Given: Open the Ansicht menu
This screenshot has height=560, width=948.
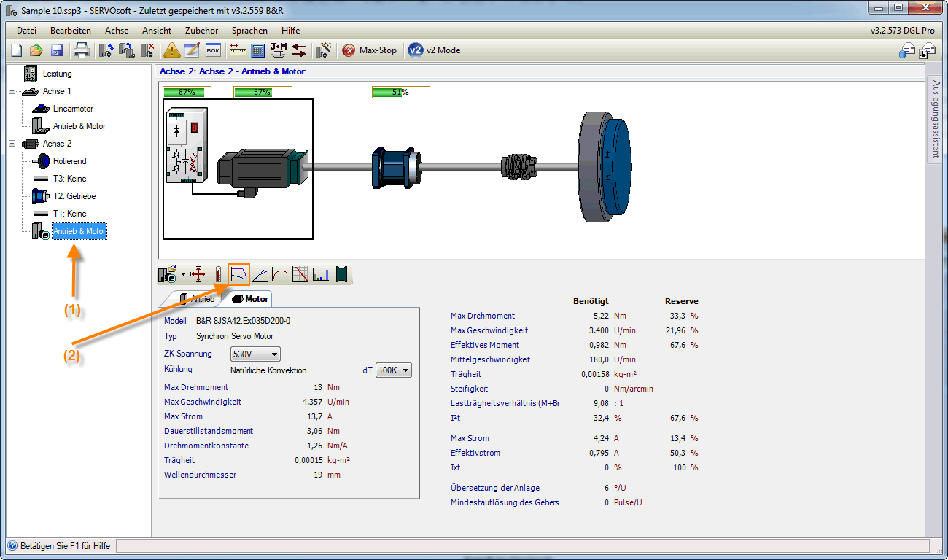Looking at the screenshot, I should click(x=157, y=31).
